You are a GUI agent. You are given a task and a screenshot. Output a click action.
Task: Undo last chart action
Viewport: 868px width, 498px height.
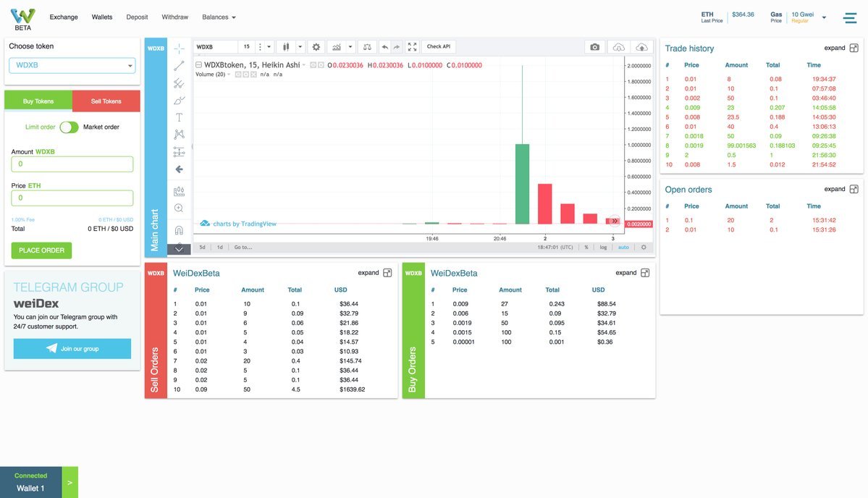coord(385,47)
